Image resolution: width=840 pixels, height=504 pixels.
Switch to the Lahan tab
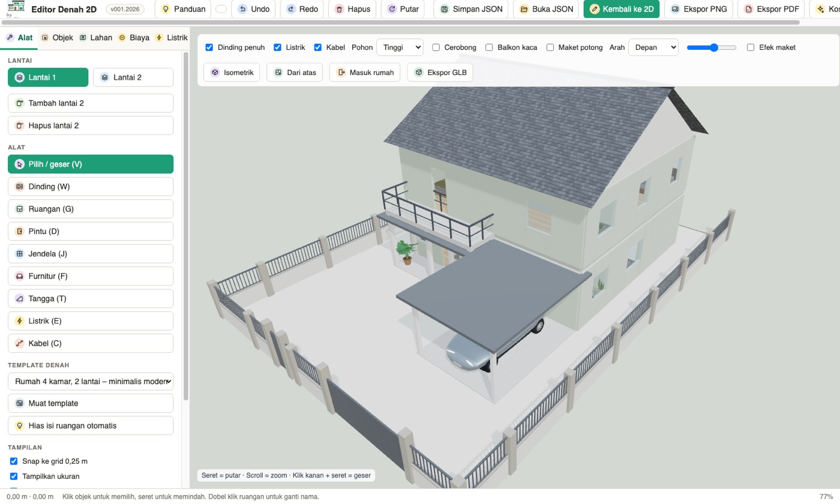point(95,38)
